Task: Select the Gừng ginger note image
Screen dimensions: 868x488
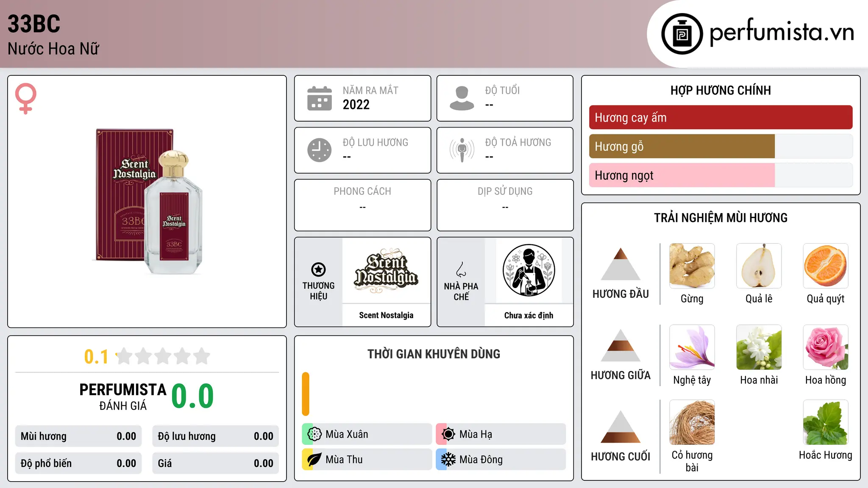Action: [692, 266]
